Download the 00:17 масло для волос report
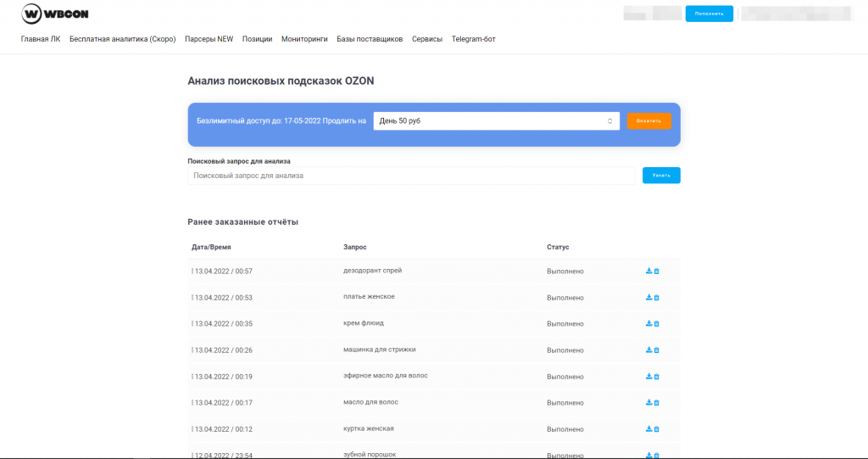This screenshot has width=868, height=459. point(648,403)
